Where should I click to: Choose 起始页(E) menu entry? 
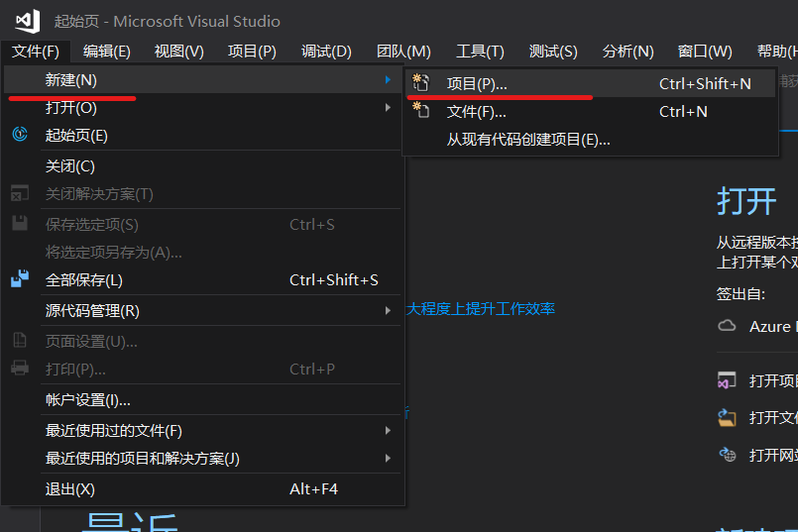pos(202,136)
